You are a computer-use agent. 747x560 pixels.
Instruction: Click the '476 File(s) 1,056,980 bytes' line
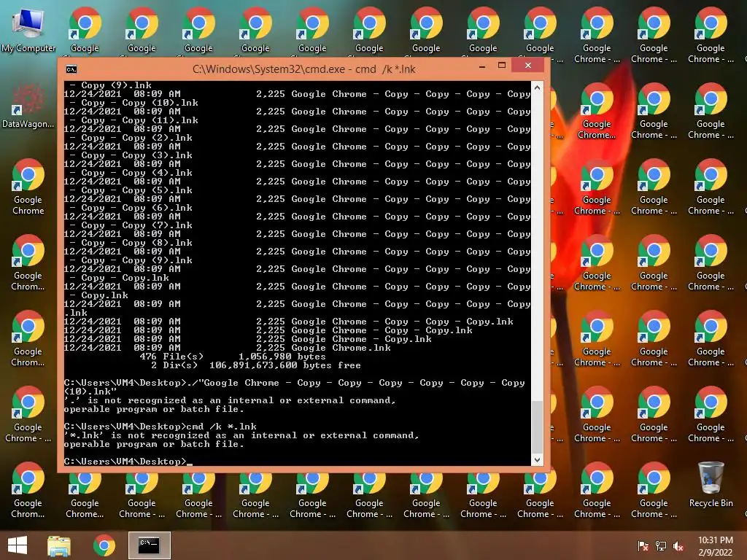(233, 357)
